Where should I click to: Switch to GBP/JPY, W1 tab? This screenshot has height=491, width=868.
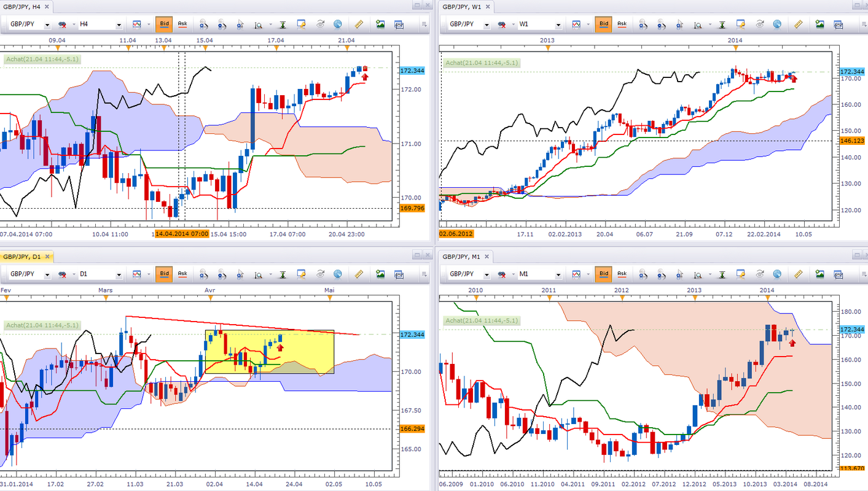[x=467, y=7]
